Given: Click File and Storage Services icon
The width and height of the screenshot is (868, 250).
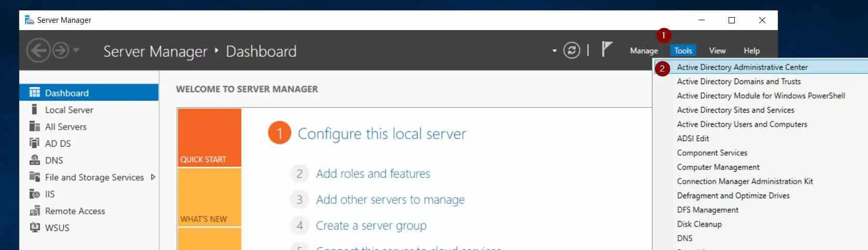Looking at the screenshot, I should [x=35, y=177].
